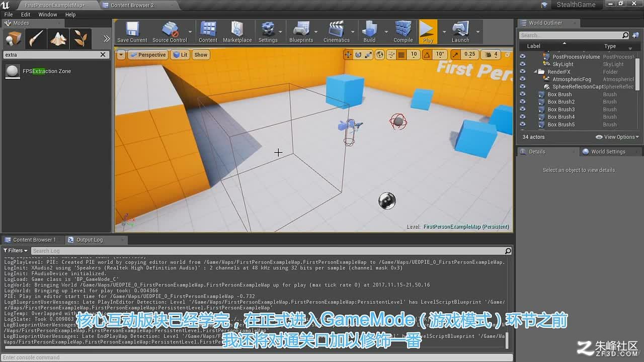Viewport: 644px width, 362px height.
Task: Open the Window menu
Action: pyautogui.click(x=48, y=15)
